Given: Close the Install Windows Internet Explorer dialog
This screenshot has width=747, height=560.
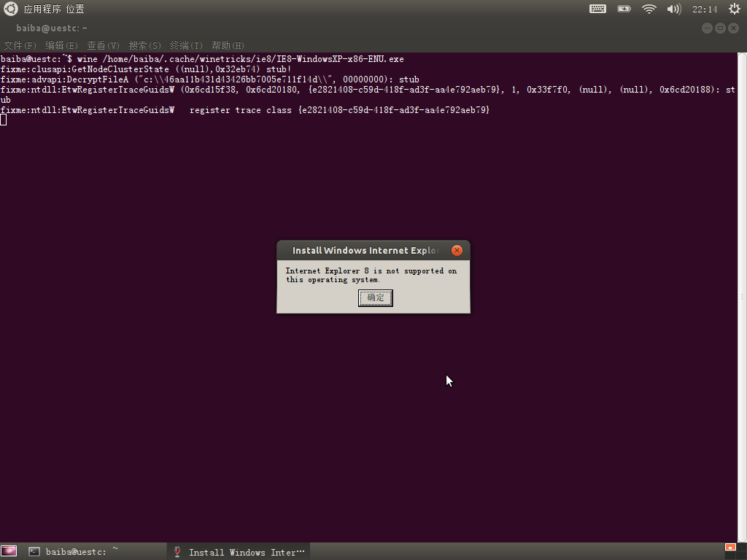Looking at the screenshot, I should point(457,251).
